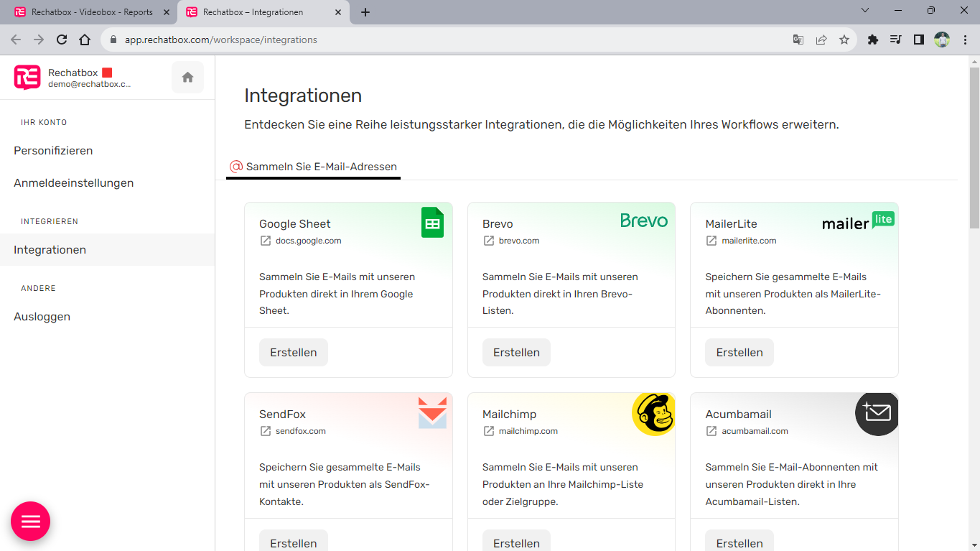Click Erstellen on the Brevo card
Viewport: 980px width, 551px height.
pyautogui.click(x=516, y=353)
